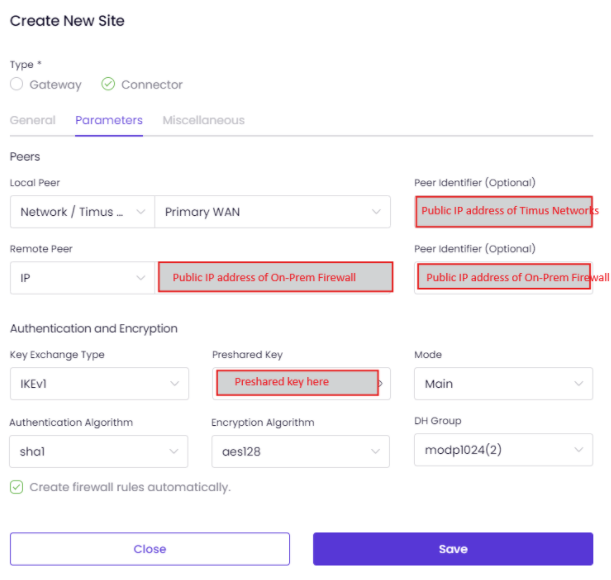611x580 pixels.
Task: Switch to the General tab
Action: pos(33,120)
